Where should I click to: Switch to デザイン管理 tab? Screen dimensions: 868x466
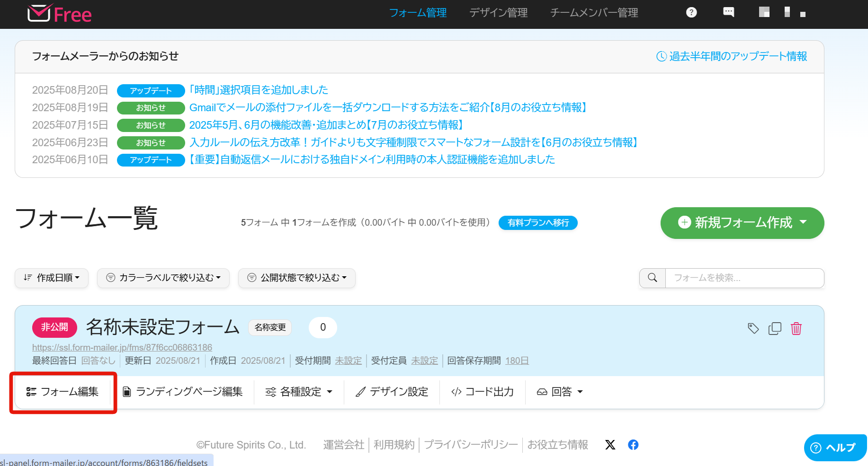point(498,13)
